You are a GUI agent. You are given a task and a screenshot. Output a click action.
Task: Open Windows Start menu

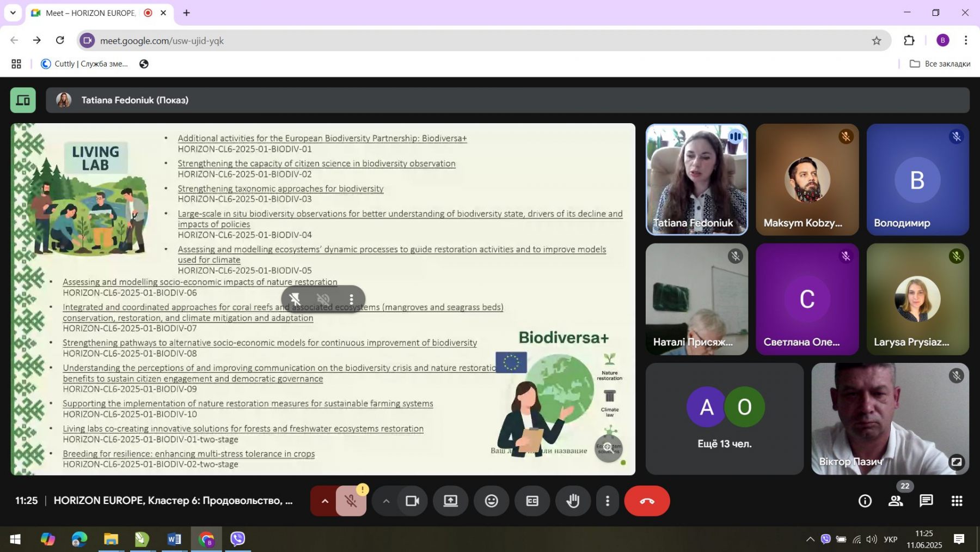(x=15, y=539)
